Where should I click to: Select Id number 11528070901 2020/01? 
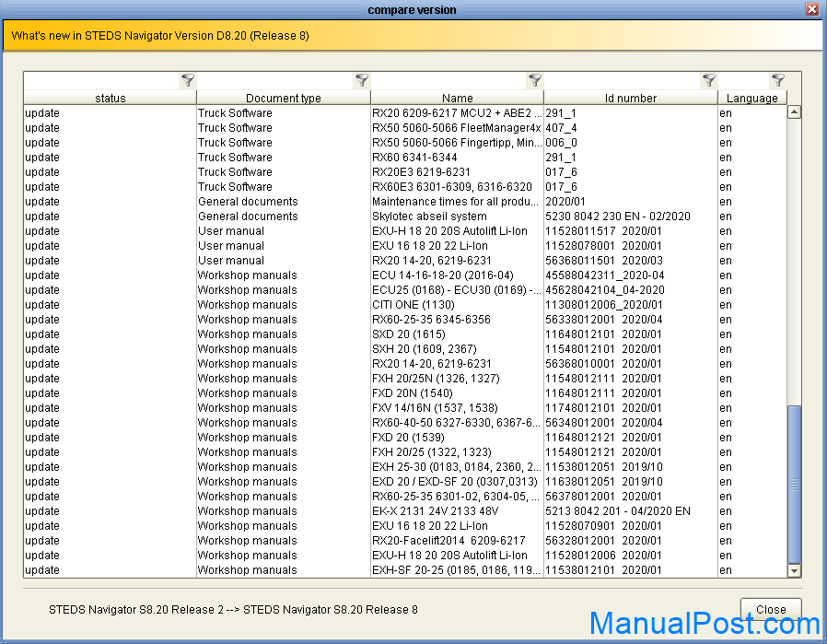click(603, 526)
